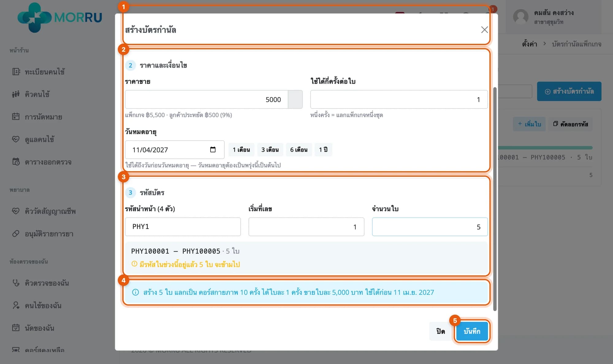Focus the ราคาขาย price field
This screenshot has width=613, height=364.
point(207,99)
